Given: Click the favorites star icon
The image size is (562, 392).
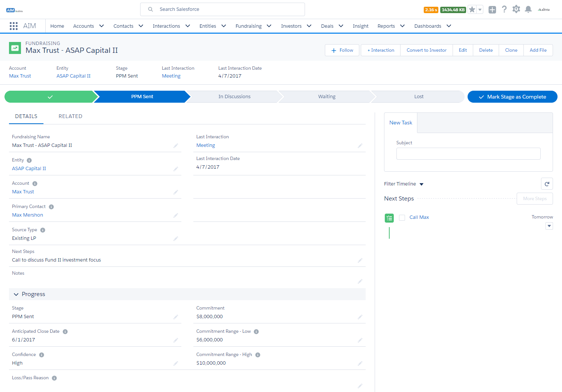Looking at the screenshot, I should click(472, 10).
